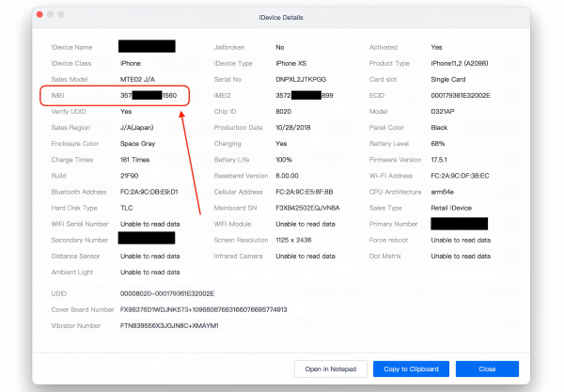Select the Model value D321AP
Screen dimensions: 564x392
pos(443,112)
